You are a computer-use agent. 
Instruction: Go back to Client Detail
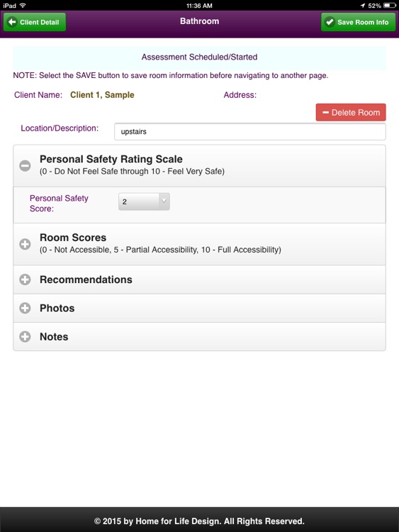click(35, 22)
